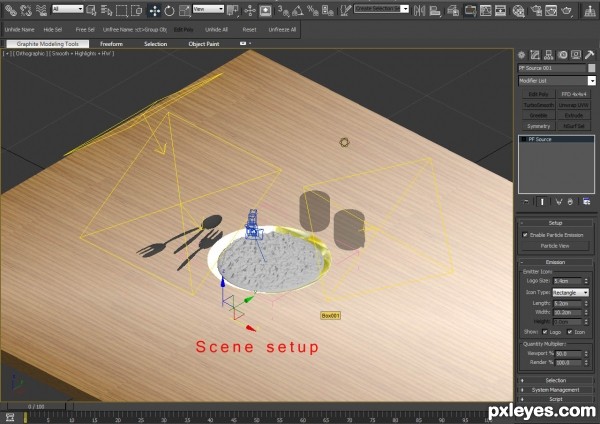The width and height of the screenshot is (600, 424).
Task: Switch to the Hierarchy command panel
Action: [549, 55]
